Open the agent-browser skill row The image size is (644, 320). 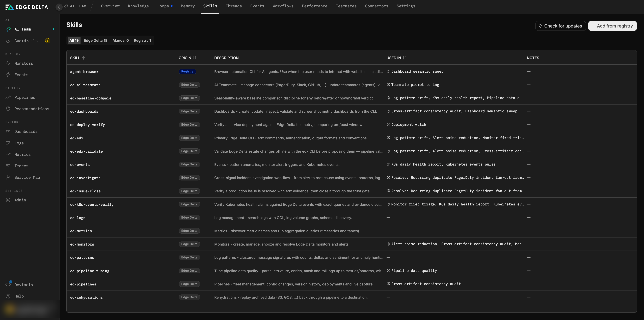click(x=352, y=71)
